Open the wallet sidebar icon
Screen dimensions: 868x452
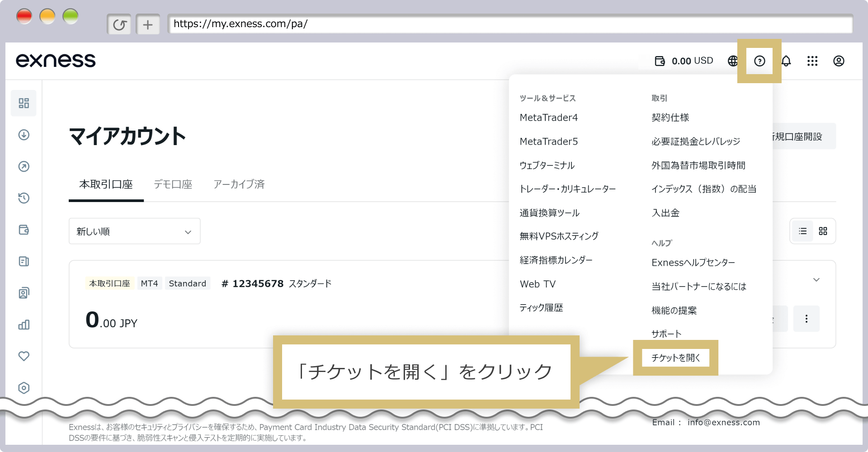[x=24, y=230]
